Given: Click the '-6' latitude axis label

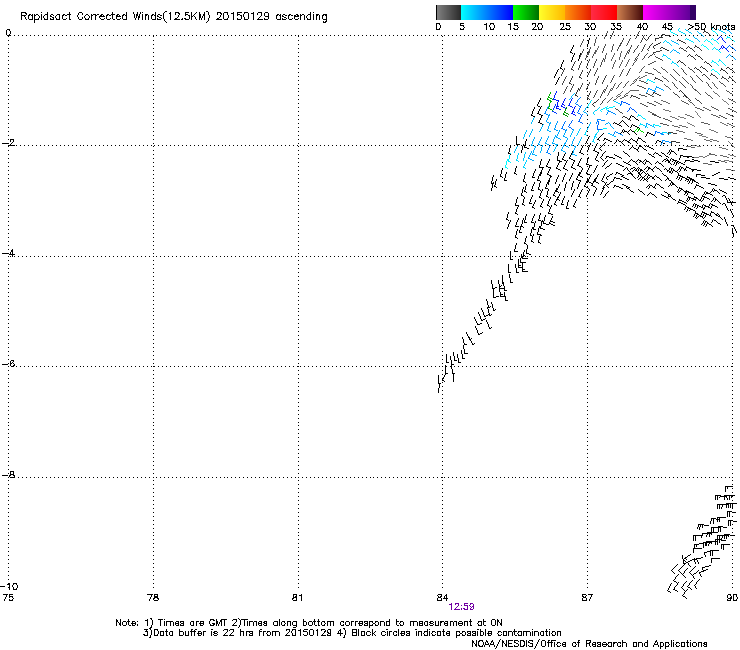Looking at the screenshot, I should [x=8, y=363].
